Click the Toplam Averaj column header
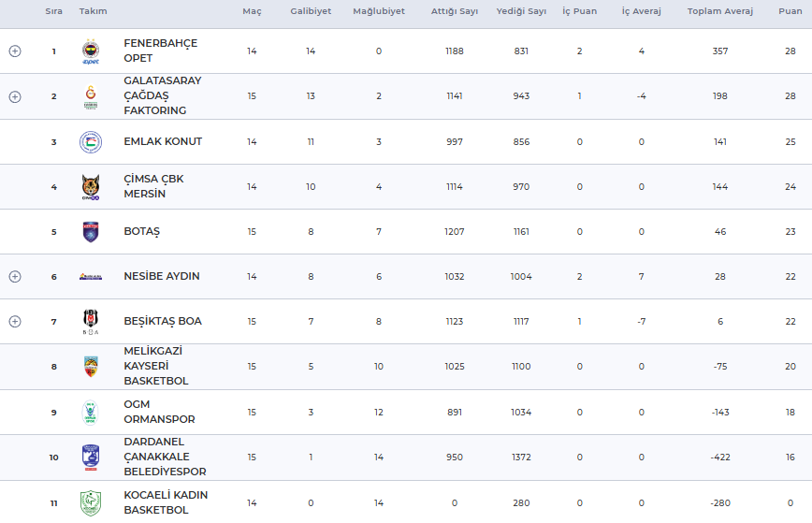Screen dimensions: 812x523 719,11
